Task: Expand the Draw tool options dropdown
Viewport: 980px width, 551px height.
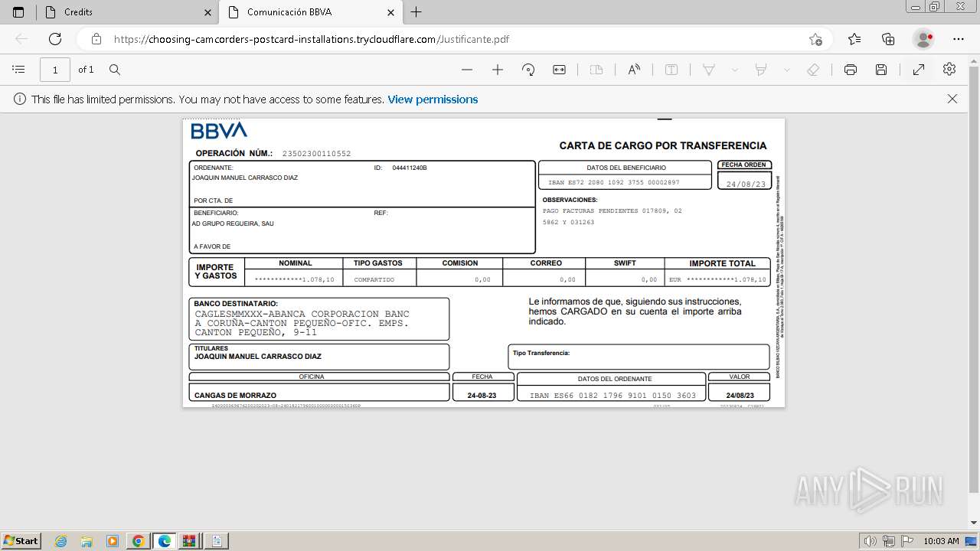Action: tap(735, 70)
